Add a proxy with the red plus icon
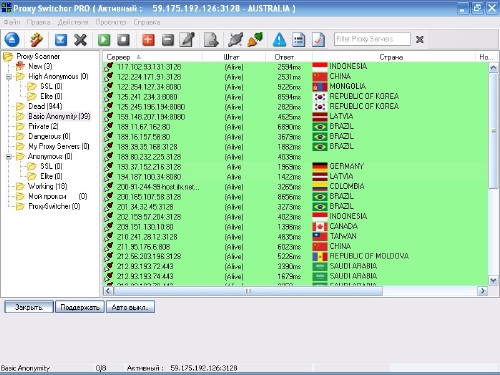 [148, 40]
